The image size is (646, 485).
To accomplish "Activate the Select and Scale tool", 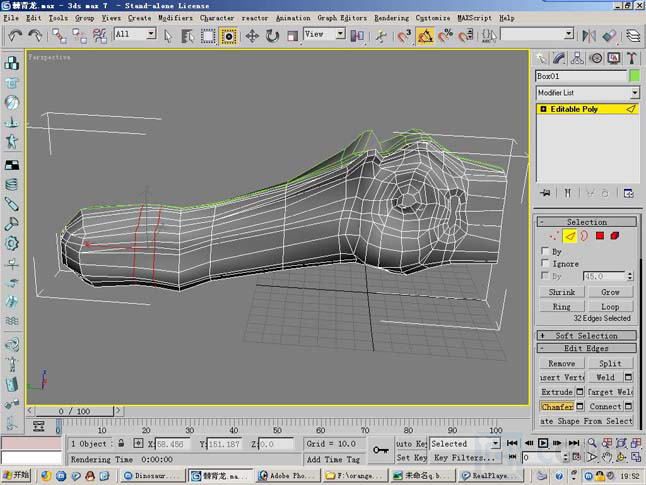I will 292,36.
